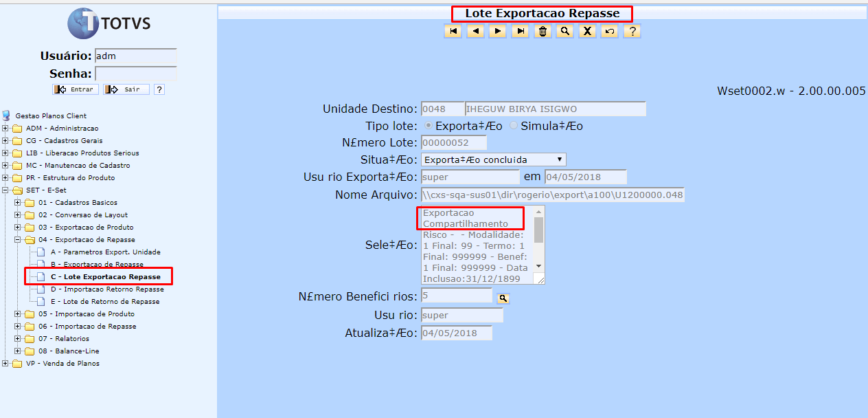Click document icon of B - Exportacao de Repasse
Viewport: 868px width, 418px height.
(41, 264)
